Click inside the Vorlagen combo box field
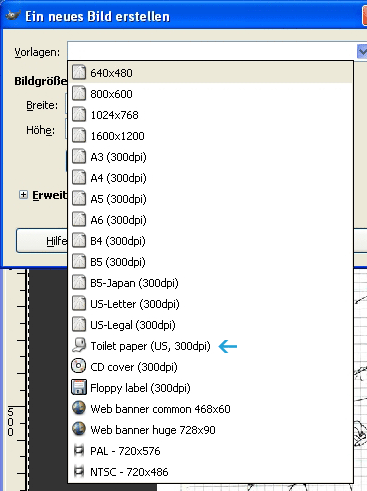367x491 pixels. pos(212,51)
